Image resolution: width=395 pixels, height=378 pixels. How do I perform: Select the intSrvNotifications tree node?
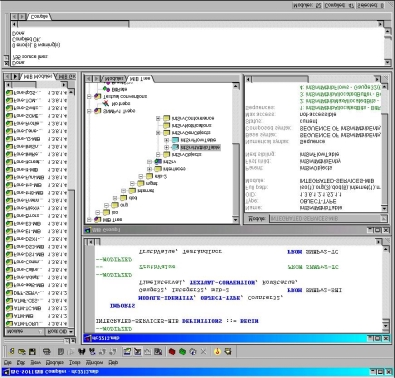point(191,126)
